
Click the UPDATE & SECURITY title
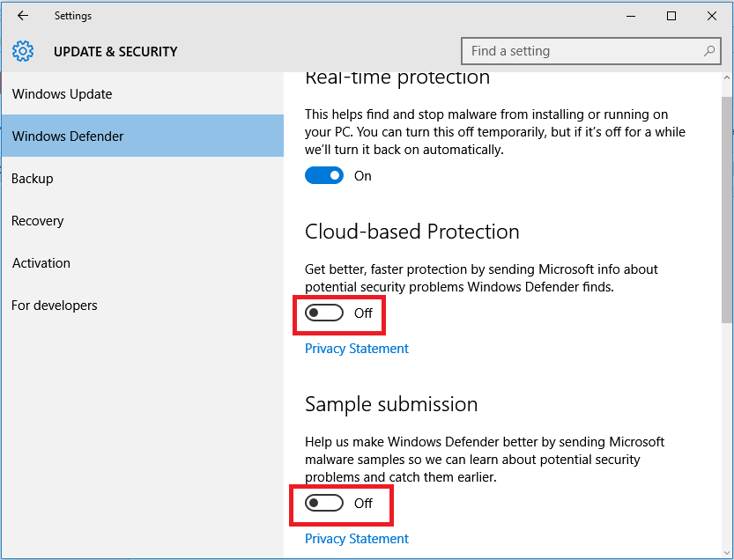click(x=115, y=51)
